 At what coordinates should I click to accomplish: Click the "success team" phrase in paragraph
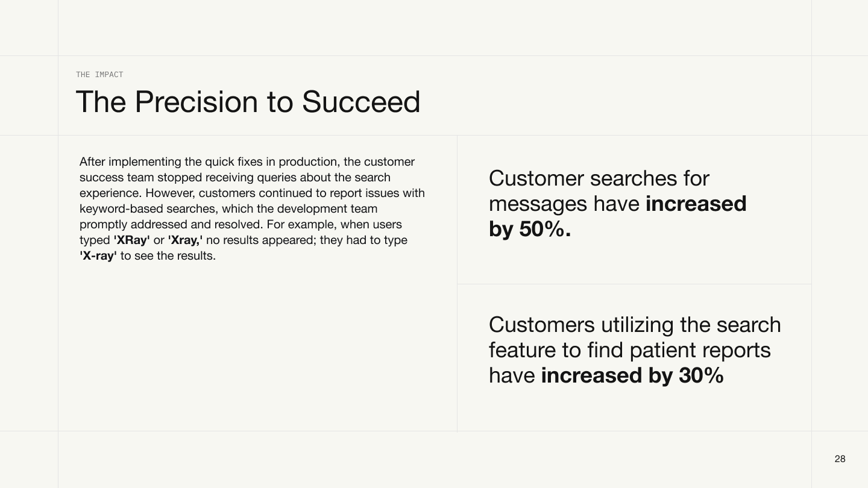click(116, 178)
